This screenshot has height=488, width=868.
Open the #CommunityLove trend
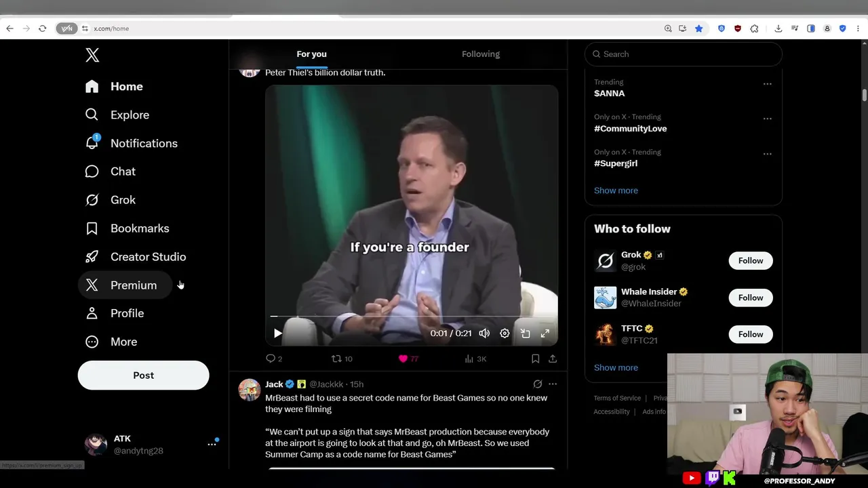[x=630, y=129]
